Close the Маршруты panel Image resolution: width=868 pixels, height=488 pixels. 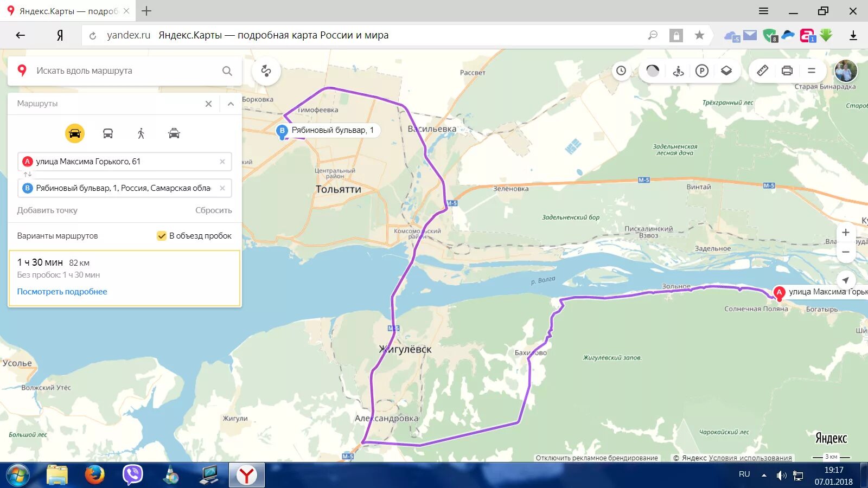tap(208, 104)
